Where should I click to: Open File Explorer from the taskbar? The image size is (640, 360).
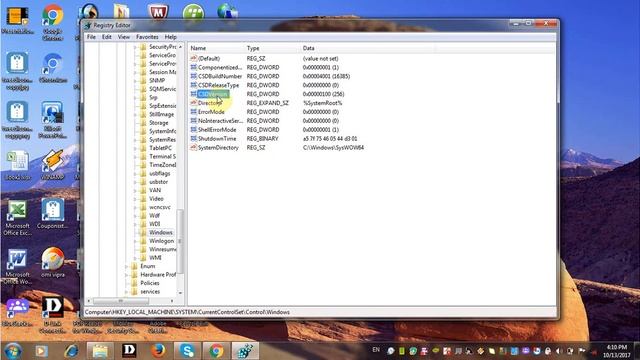tap(100, 351)
